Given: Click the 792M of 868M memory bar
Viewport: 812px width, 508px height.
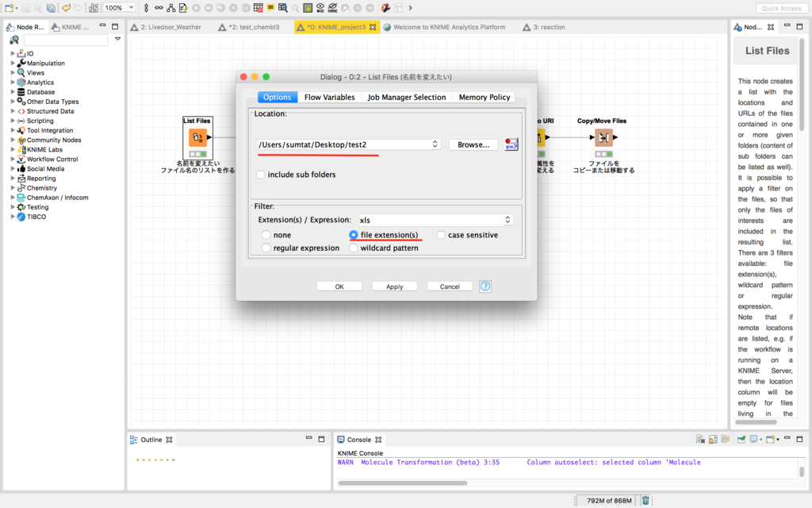Looking at the screenshot, I should click(x=608, y=500).
